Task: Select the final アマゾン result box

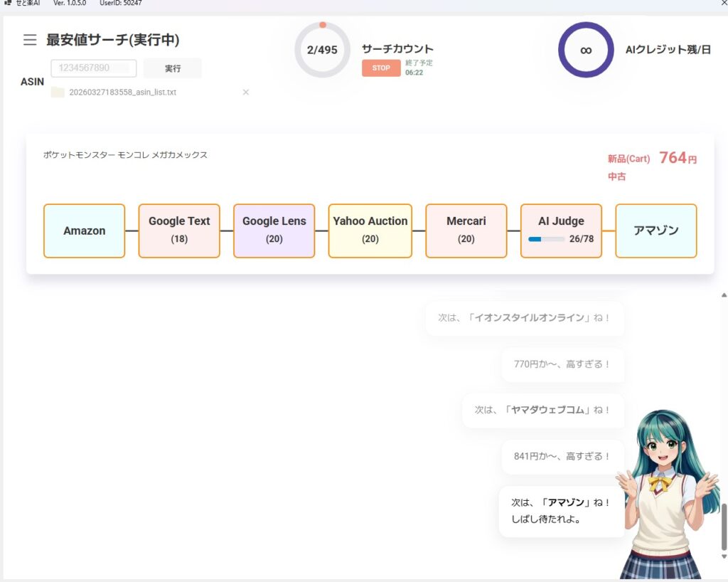Action: coord(655,231)
